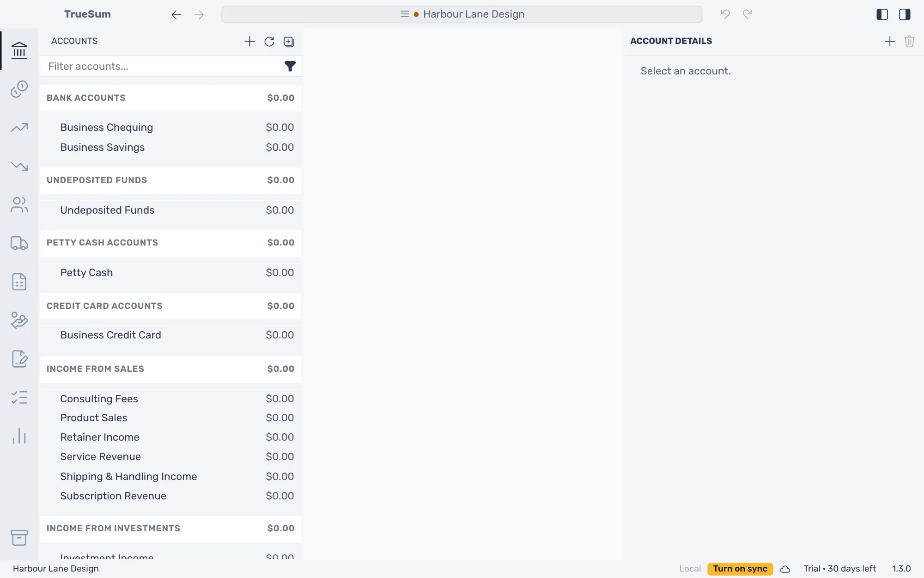The image size is (924, 578).
Task: Collapse the Bank Accounts group header
Action: click(x=171, y=98)
